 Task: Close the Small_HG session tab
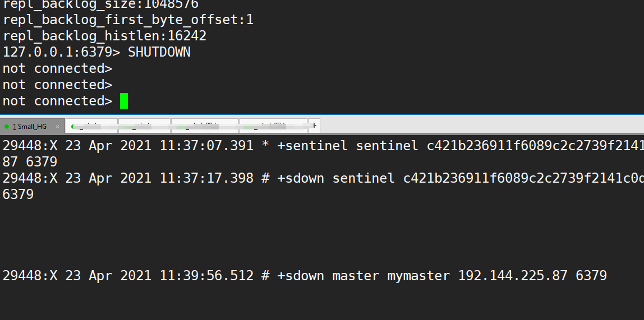pyautogui.click(x=57, y=126)
